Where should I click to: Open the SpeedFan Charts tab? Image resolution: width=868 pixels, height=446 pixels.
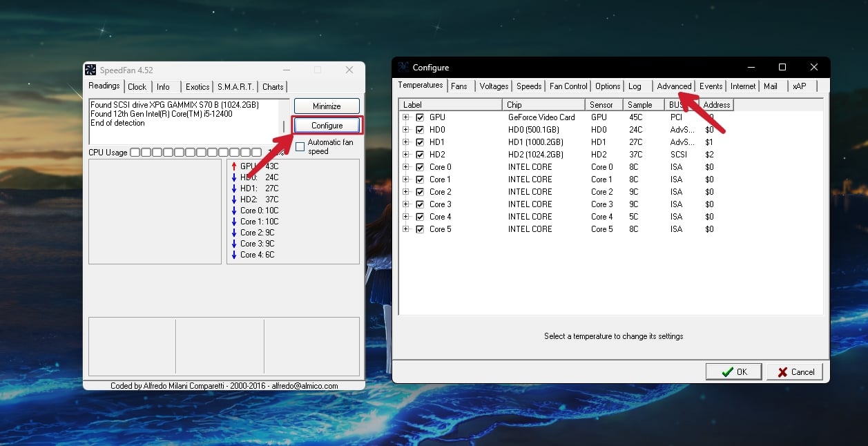[273, 87]
